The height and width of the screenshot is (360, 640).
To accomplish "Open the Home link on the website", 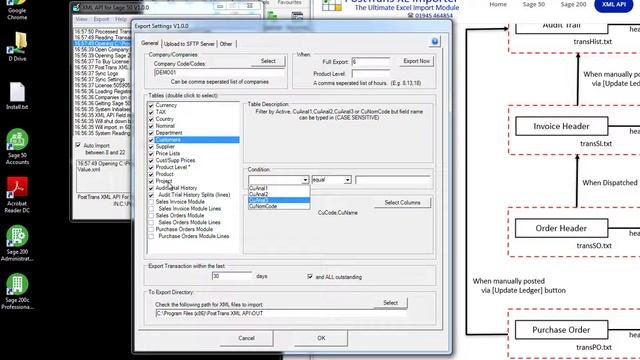I will 498,4.
